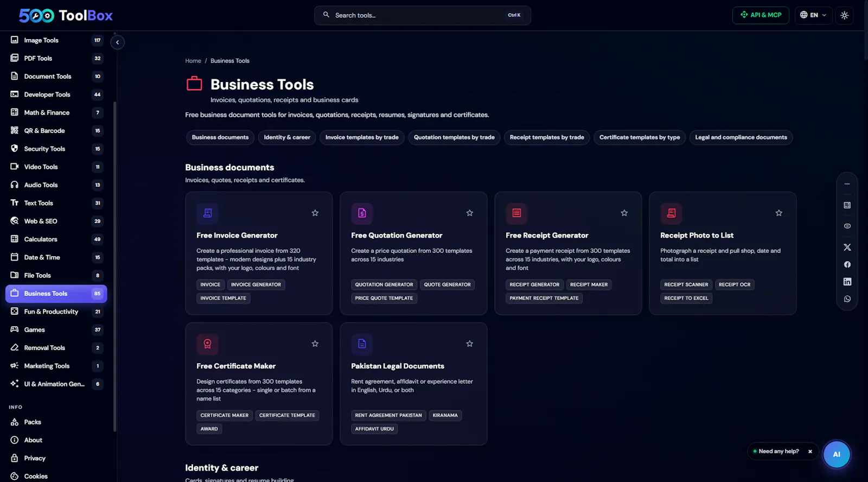Click the Web & SEO icon
Viewport: 868px width, 482px height.
15,221
